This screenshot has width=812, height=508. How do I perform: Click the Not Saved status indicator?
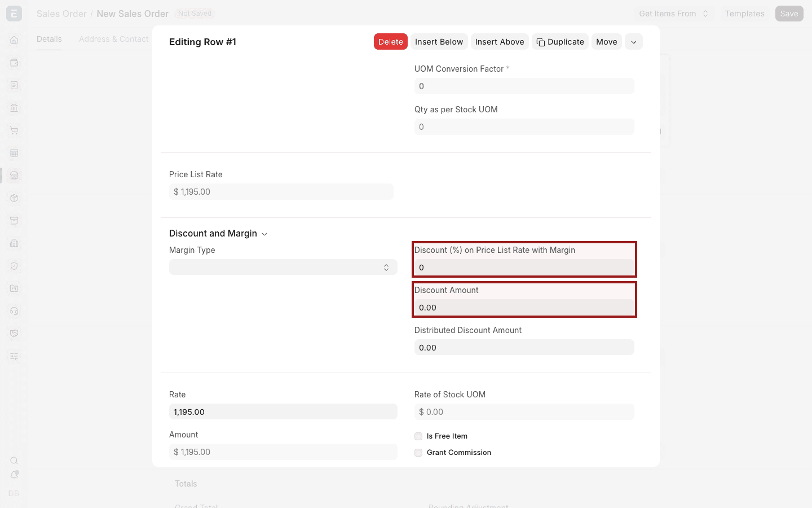click(195, 14)
